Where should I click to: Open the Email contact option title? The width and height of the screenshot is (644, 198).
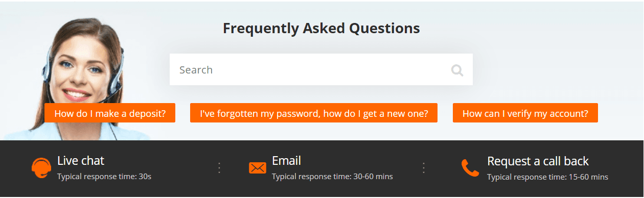286,161
